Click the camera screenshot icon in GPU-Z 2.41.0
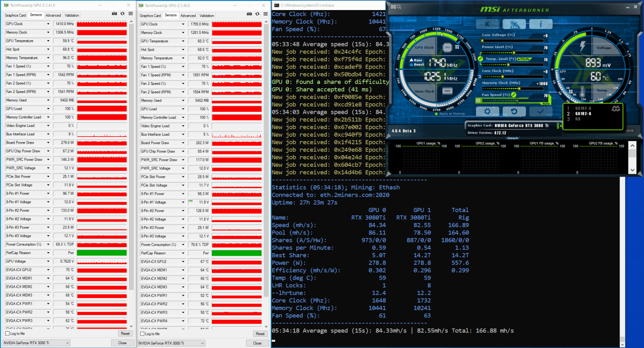The height and width of the screenshot is (348, 644). pos(114,13)
